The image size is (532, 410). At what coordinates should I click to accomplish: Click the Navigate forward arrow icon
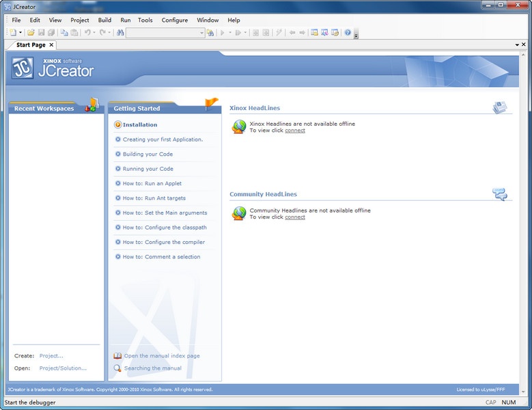302,33
